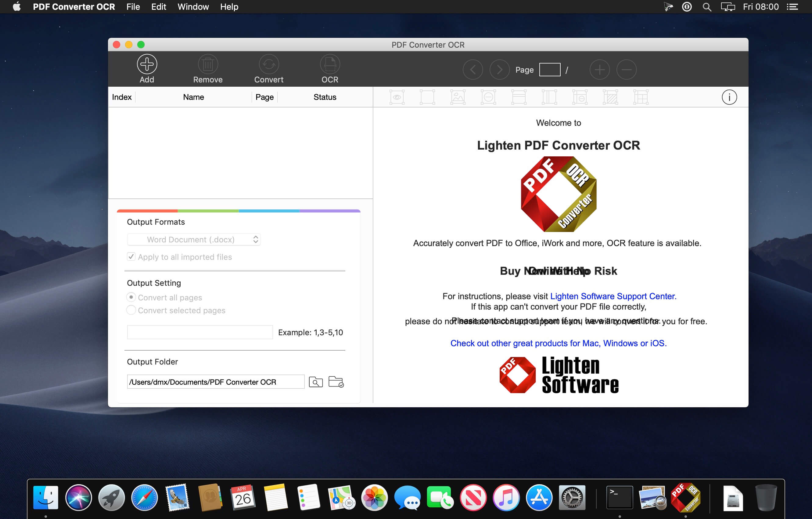The image size is (812, 519).
Task: Open the Word Document format dropdown
Action: (x=194, y=240)
